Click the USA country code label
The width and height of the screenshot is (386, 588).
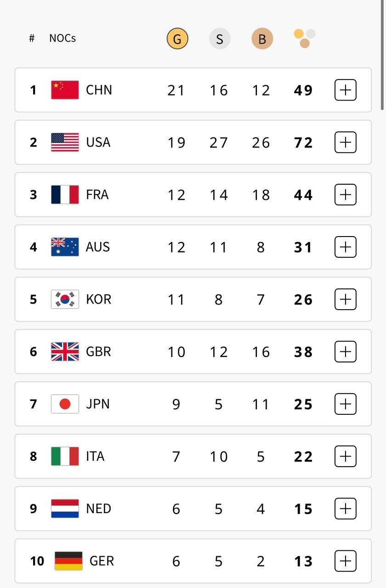click(x=98, y=142)
